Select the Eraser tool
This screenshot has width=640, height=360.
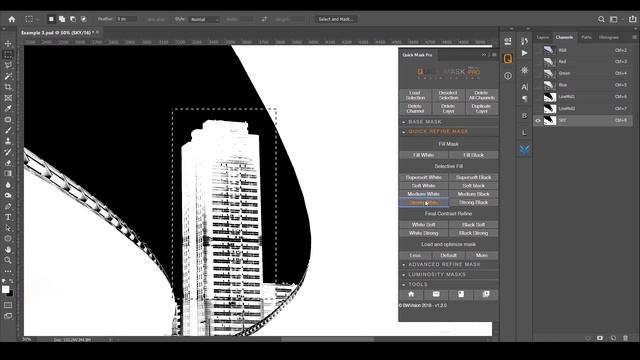8,163
